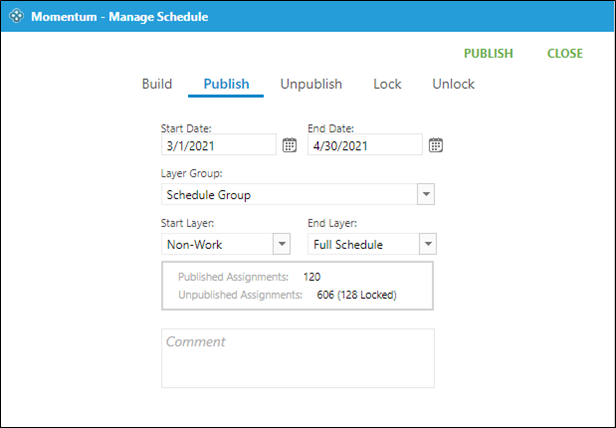Viewport: 616px width, 428px height.
Task: Click the Published Assignments count 120
Action: 312,276
